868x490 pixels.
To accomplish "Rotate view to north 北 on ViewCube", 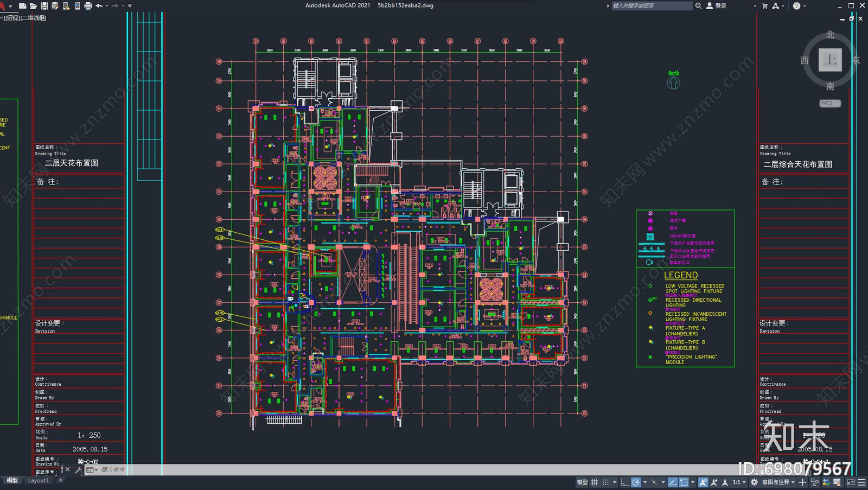I will click(x=830, y=35).
